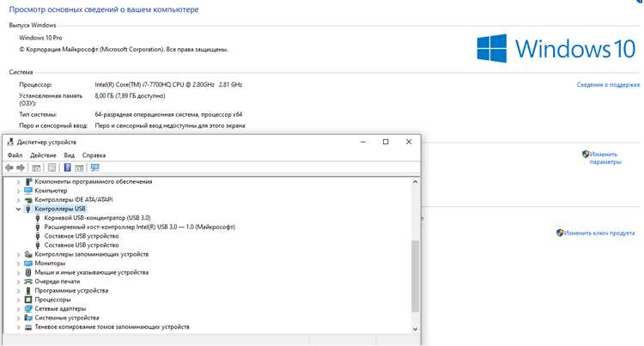The height and width of the screenshot is (346, 644).
Task: Click the blue Help toolbar icon
Action: pos(67,167)
